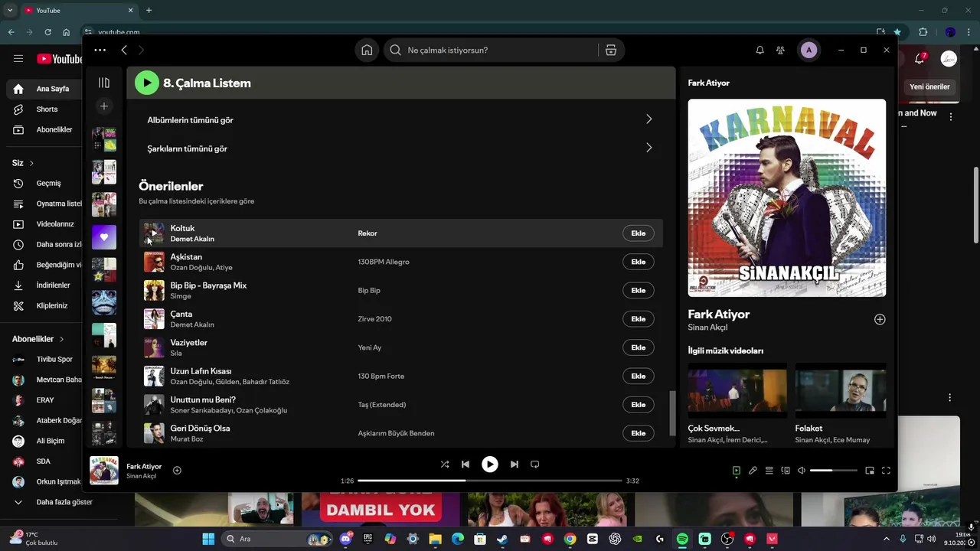Expand Abonelikler section chevron in YouTube

(62, 339)
